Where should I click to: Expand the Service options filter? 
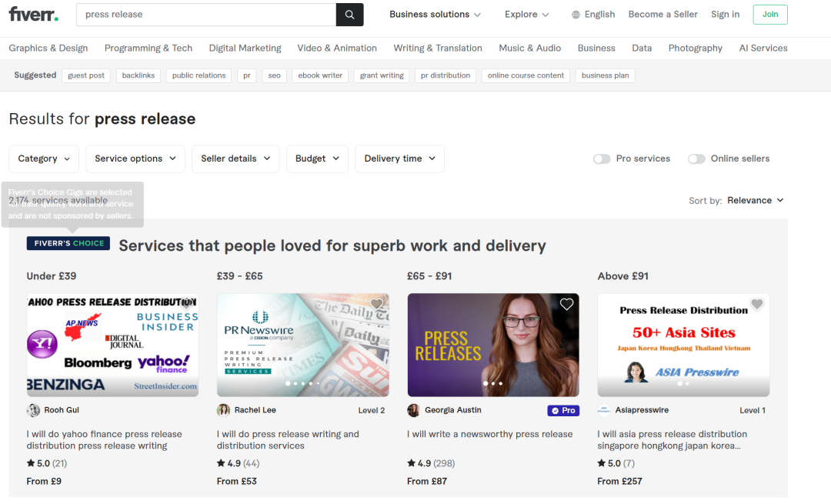point(135,159)
